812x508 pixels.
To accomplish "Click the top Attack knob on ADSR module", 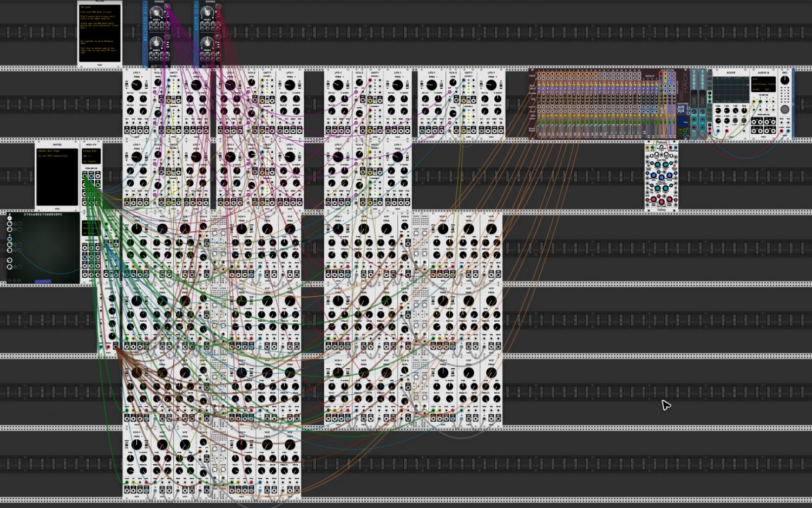I will [x=112, y=298].
